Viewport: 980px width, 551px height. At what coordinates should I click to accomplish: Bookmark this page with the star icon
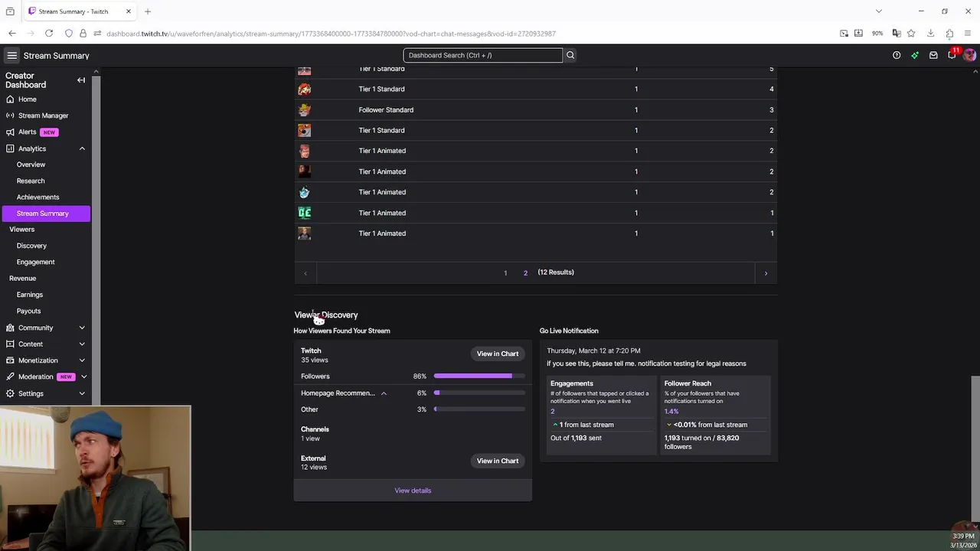[x=911, y=34]
